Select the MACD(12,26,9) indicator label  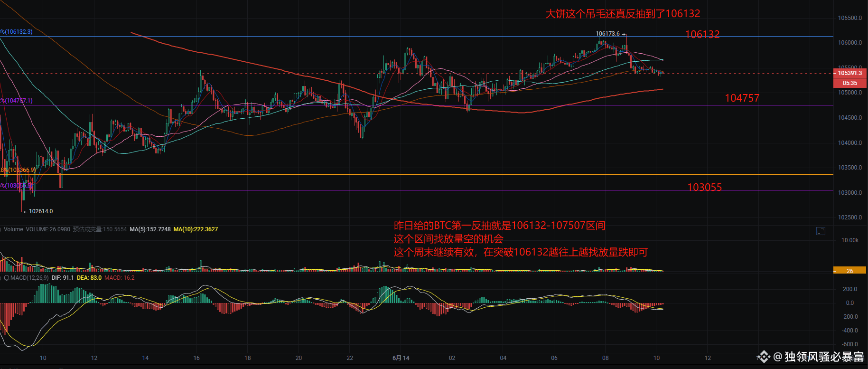29,278
